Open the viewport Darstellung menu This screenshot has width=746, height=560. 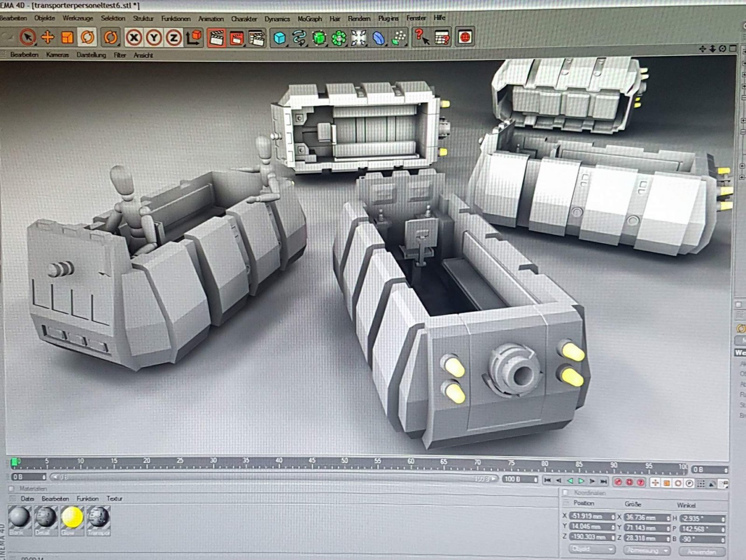[x=91, y=55]
